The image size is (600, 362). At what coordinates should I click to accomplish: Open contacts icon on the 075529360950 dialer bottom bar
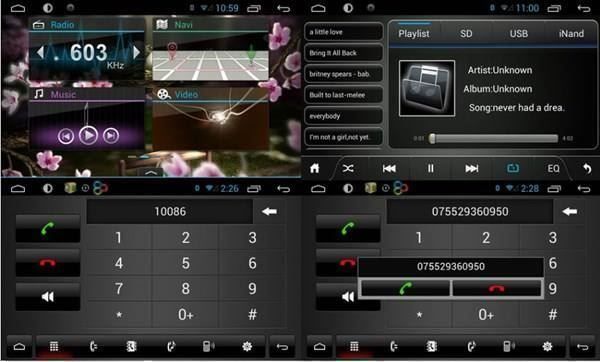(432, 347)
